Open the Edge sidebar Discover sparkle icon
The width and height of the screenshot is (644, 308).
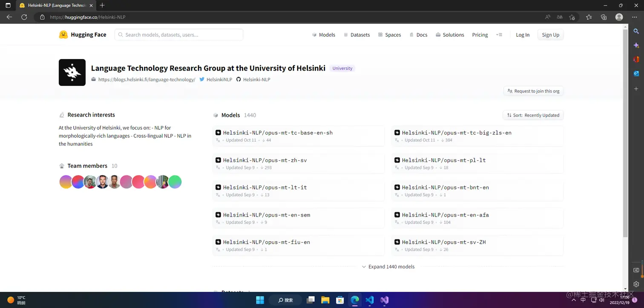636,45
